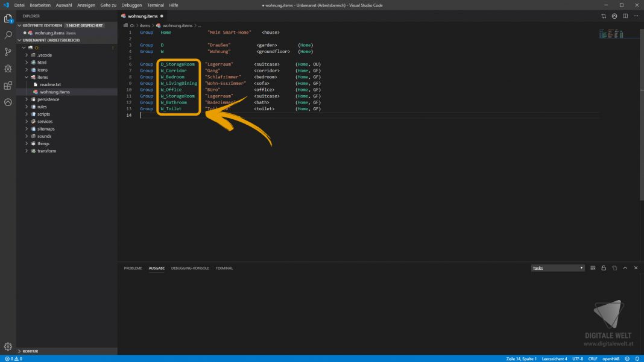Viewport: 644px width, 362px height.
Task: Open the Debug view with bug icon
Action: pyautogui.click(x=8, y=69)
